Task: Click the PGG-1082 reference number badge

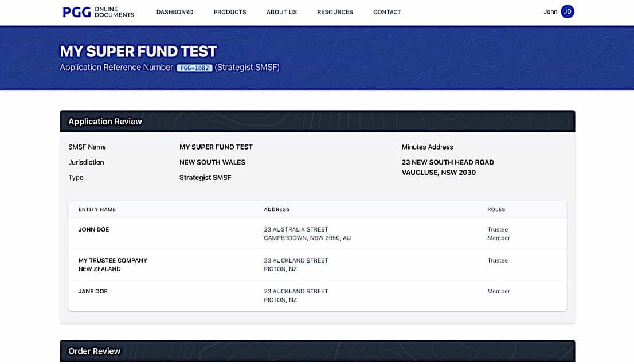Action: coord(193,67)
